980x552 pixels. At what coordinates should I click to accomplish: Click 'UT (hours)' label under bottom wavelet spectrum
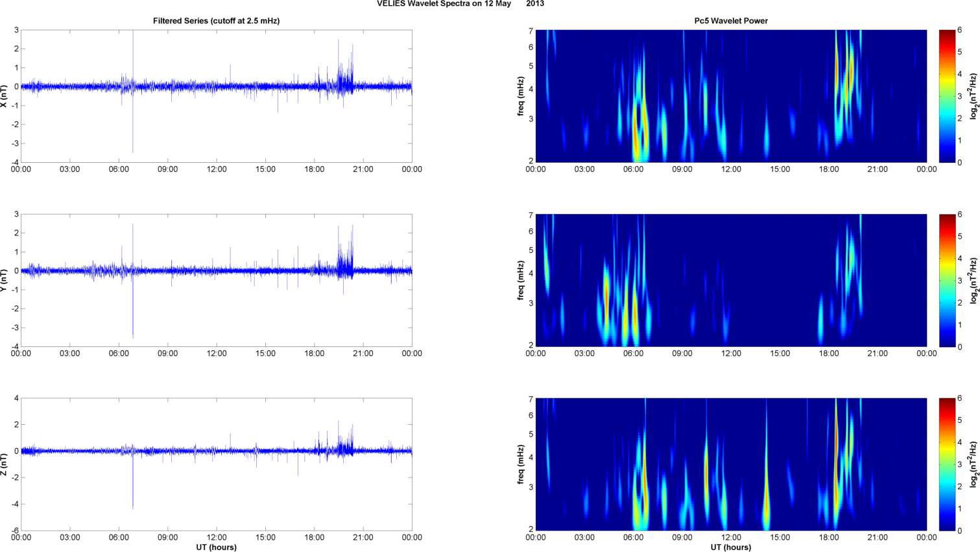click(731, 547)
